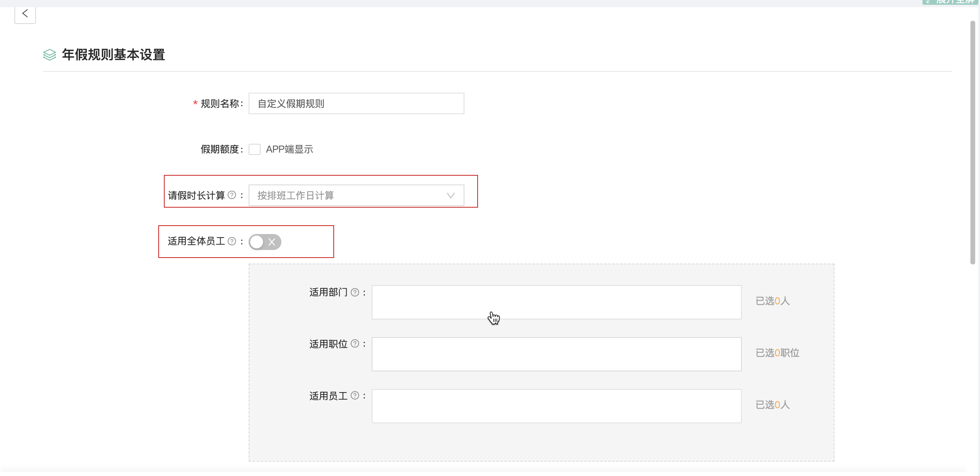The height and width of the screenshot is (476, 980).
Task: Click help icon next to 适用员工
Action: (x=355, y=395)
